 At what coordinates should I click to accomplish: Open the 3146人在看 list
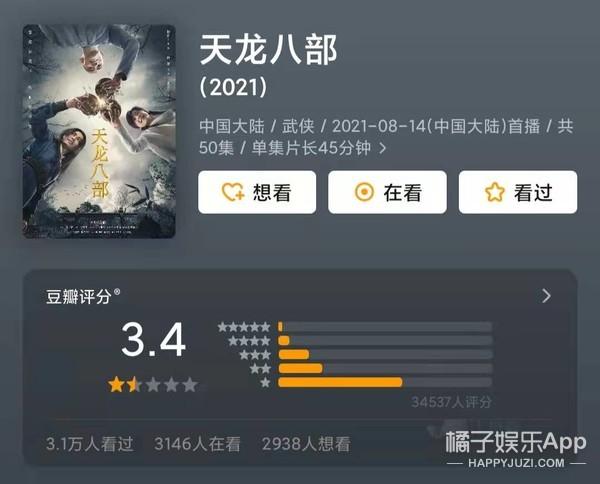[x=197, y=444]
